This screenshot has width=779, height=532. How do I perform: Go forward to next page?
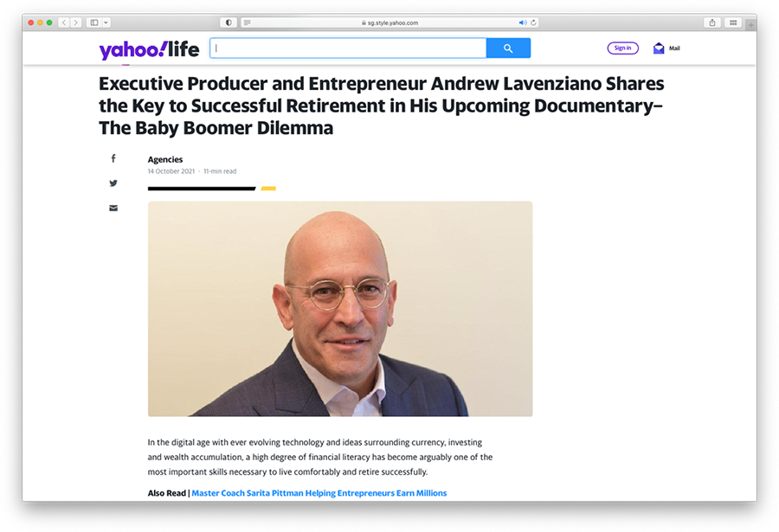(75, 22)
